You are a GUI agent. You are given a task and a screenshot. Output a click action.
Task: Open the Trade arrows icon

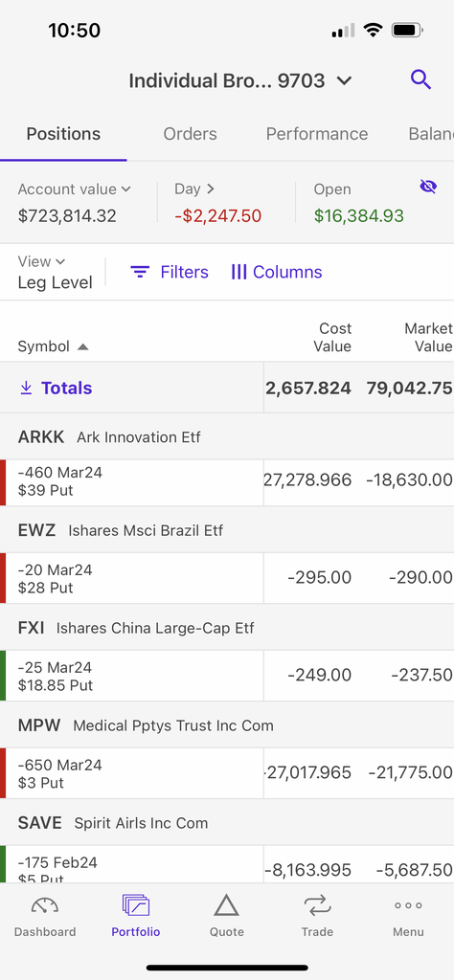(317, 905)
